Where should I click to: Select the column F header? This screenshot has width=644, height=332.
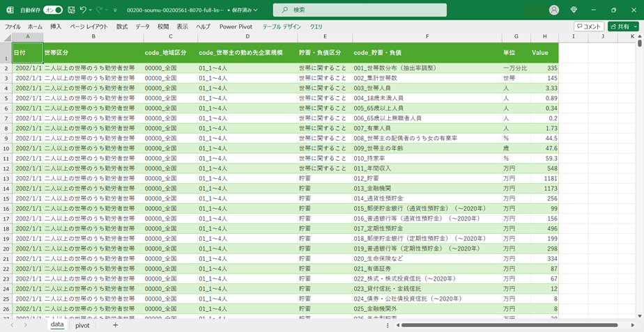coord(427,36)
